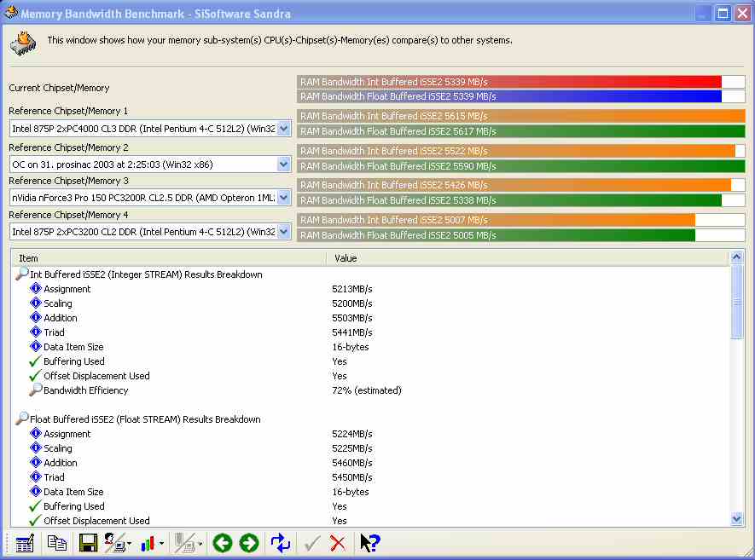Go back with the green left arrow
This screenshot has height=560, width=755.
[x=223, y=543]
